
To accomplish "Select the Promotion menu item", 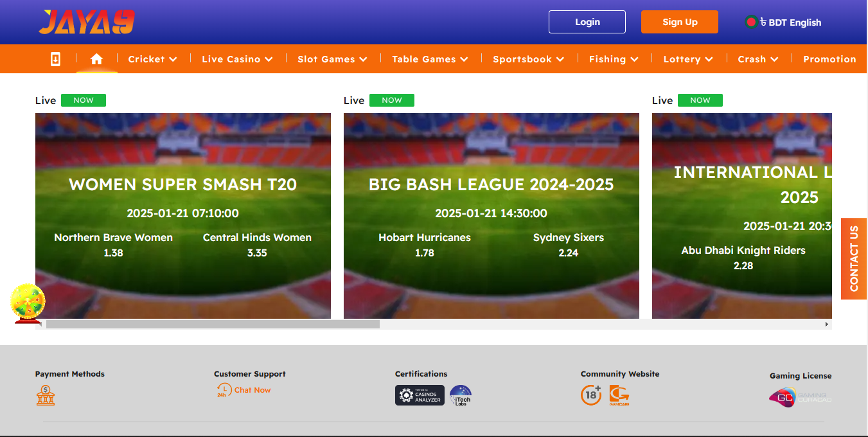I will (x=829, y=58).
